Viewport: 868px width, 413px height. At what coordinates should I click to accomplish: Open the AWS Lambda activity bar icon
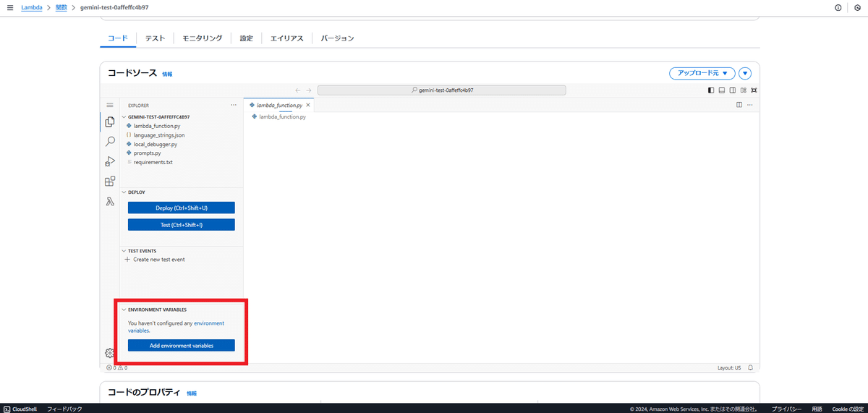(110, 202)
